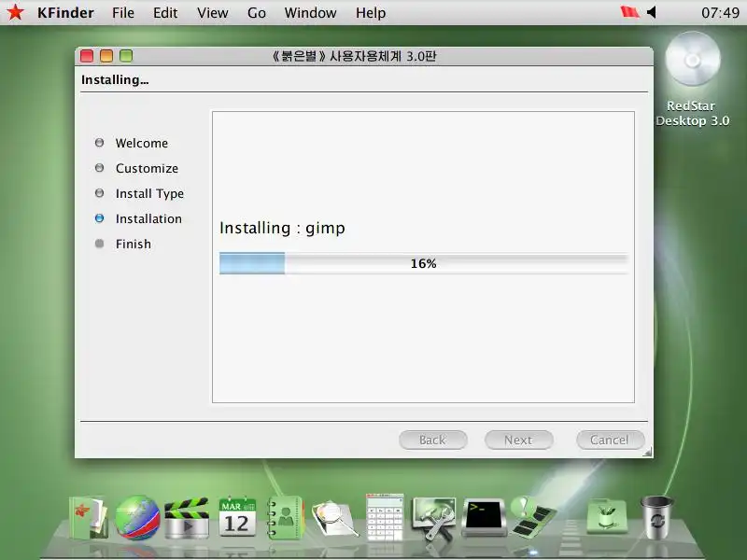The width and height of the screenshot is (747, 560).
Task: Open the Help menu
Action: point(371,13)
